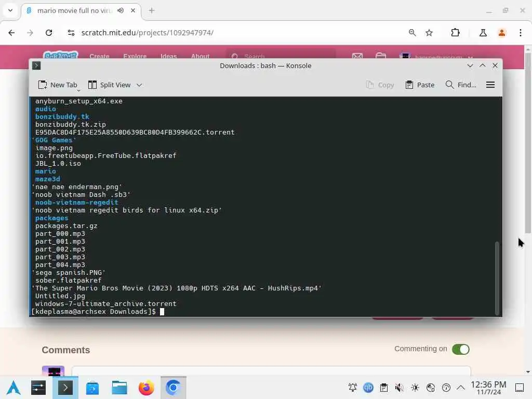Open a New Tab in Konsole

(x=58, y=85)
